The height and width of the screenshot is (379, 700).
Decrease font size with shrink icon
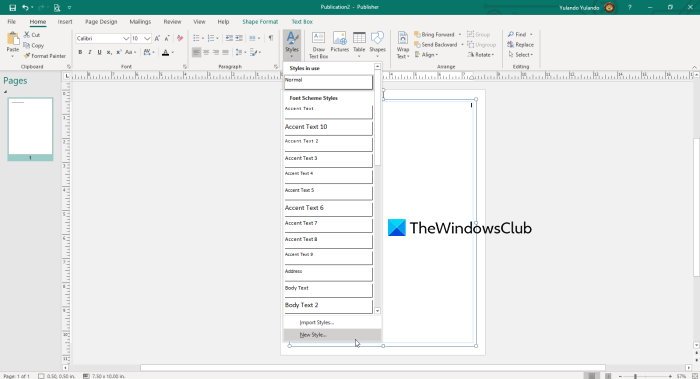167,39
